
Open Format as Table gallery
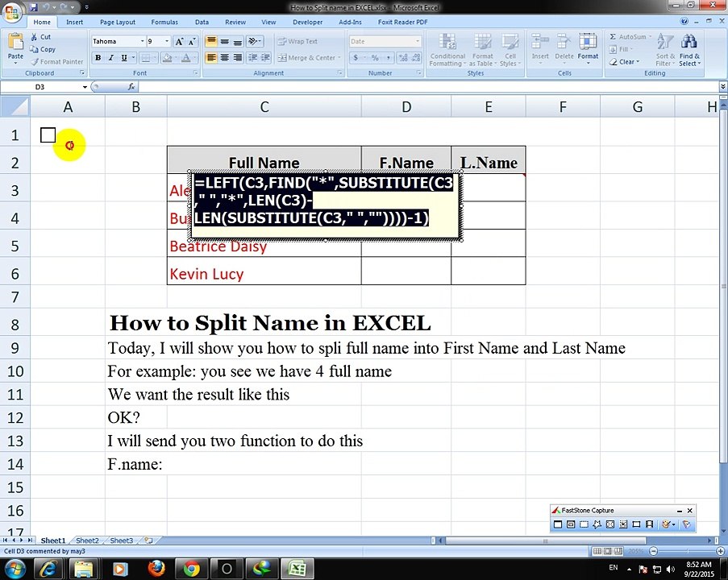click(x=483, y=50)
